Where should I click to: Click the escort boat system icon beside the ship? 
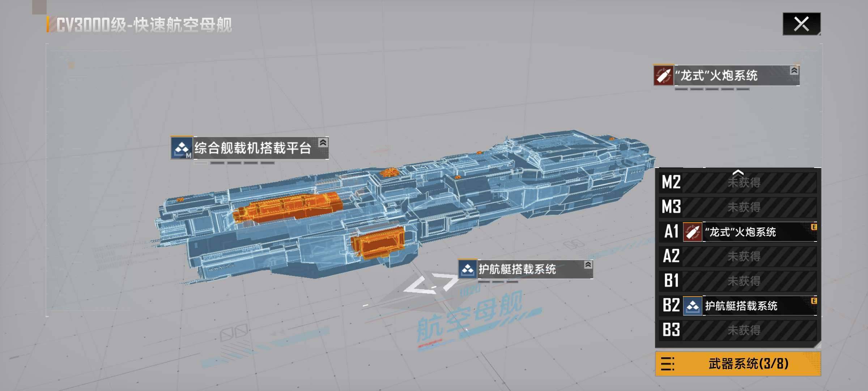point(468,269)
